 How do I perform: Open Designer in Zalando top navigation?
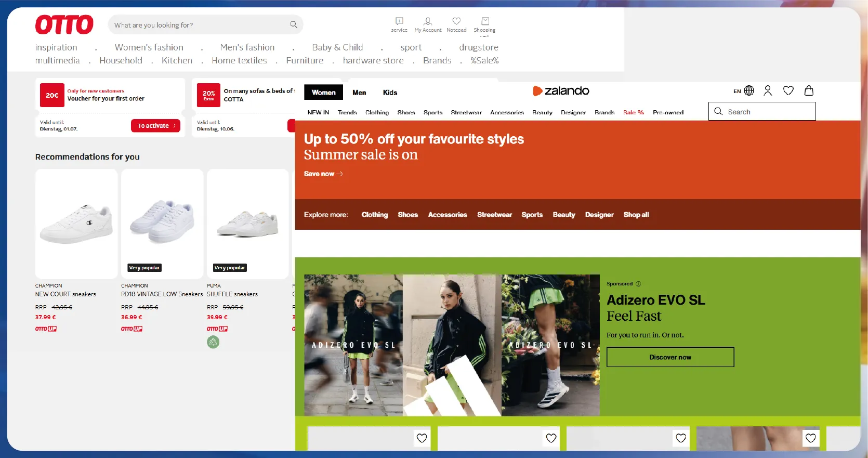573,112
